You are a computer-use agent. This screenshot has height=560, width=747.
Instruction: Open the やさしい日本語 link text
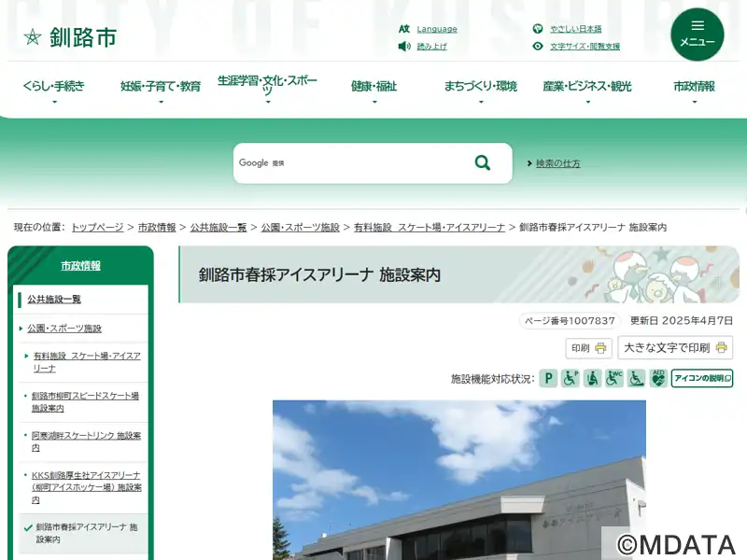coord(575,29)
